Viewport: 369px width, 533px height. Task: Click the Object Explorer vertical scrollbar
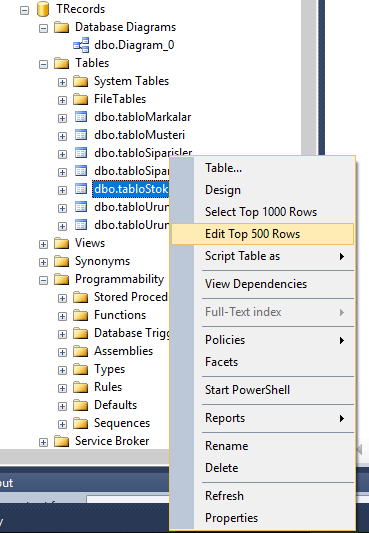309,76
